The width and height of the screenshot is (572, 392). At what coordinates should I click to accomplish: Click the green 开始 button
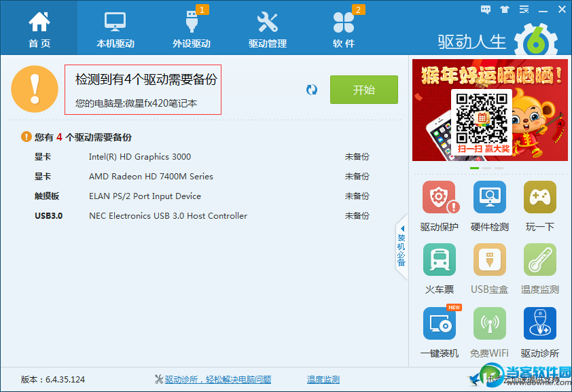(363, 90)
